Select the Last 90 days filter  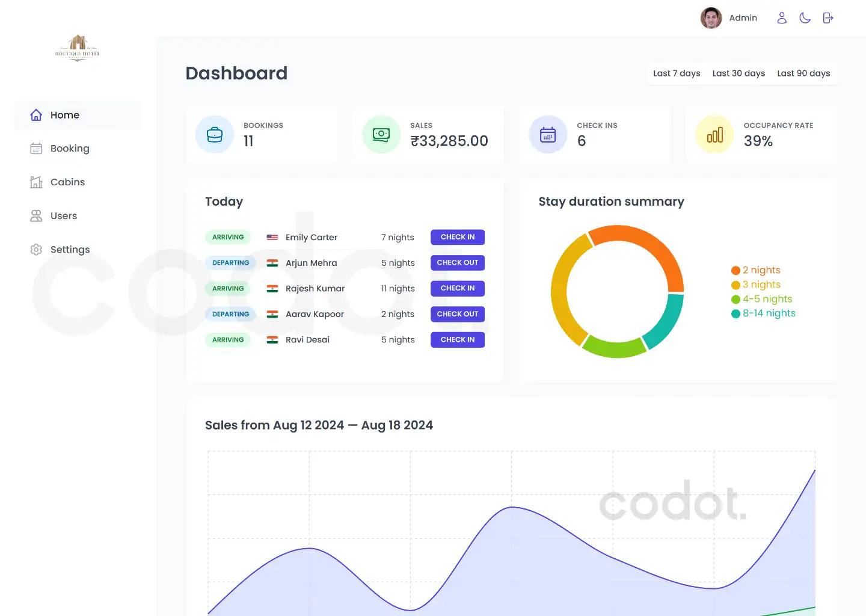click(x=803, y=73)
